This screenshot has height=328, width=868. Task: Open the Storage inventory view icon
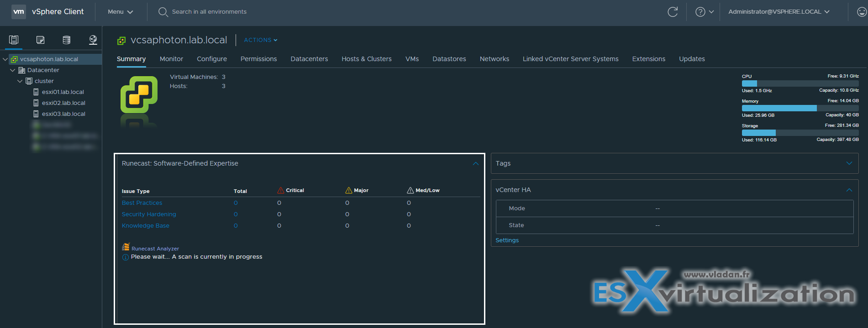(67, 40)
